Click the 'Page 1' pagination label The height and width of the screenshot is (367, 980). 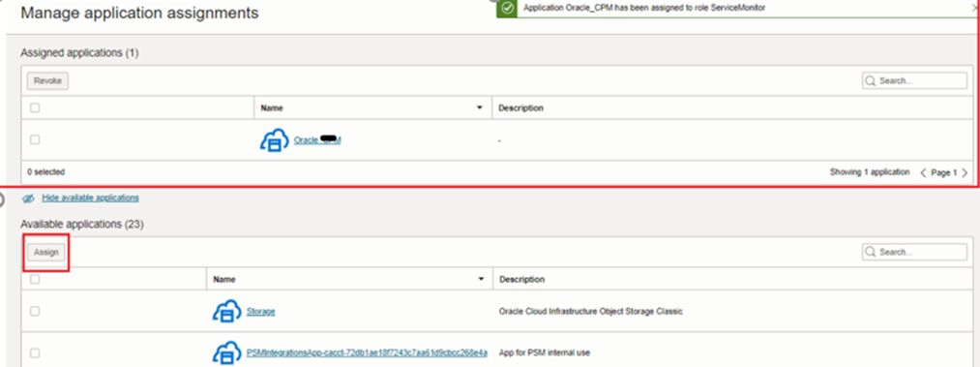[x=944, y=172]
